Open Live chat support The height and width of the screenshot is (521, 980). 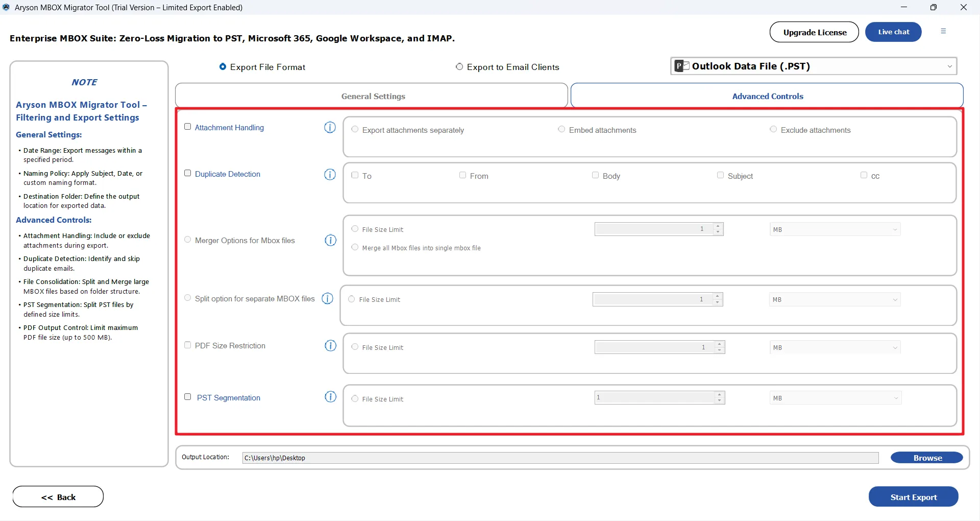click(893, 32)
